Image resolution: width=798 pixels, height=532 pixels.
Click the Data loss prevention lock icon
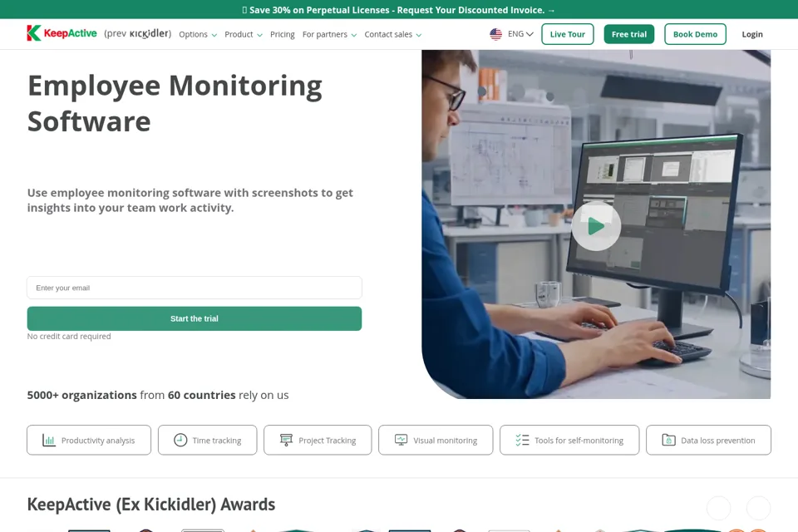click(668, 440)
